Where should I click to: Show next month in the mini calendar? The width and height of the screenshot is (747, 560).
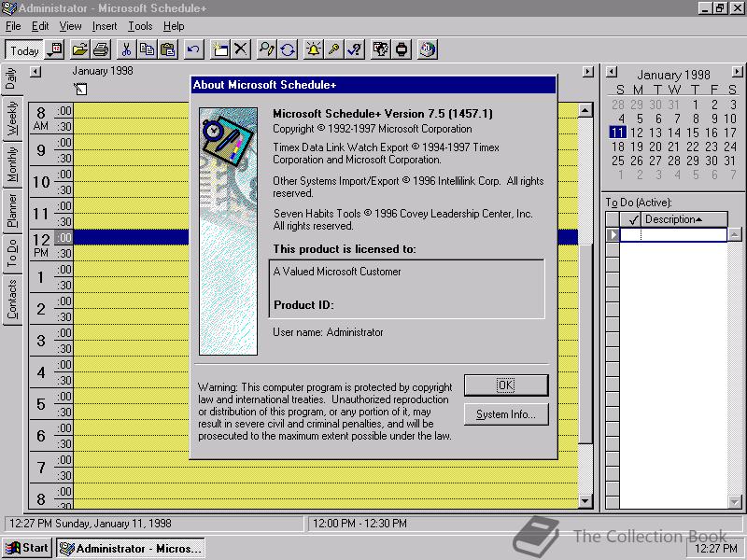(x=737, y=73)
